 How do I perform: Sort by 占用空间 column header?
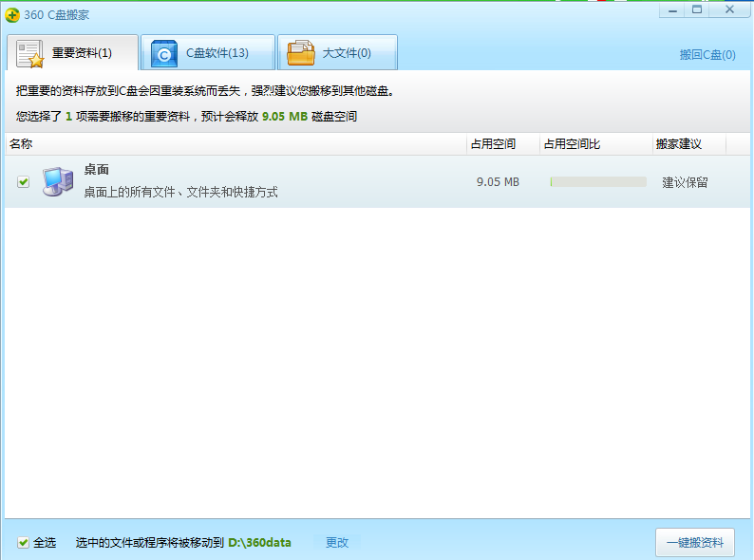(x=503, y=143)
